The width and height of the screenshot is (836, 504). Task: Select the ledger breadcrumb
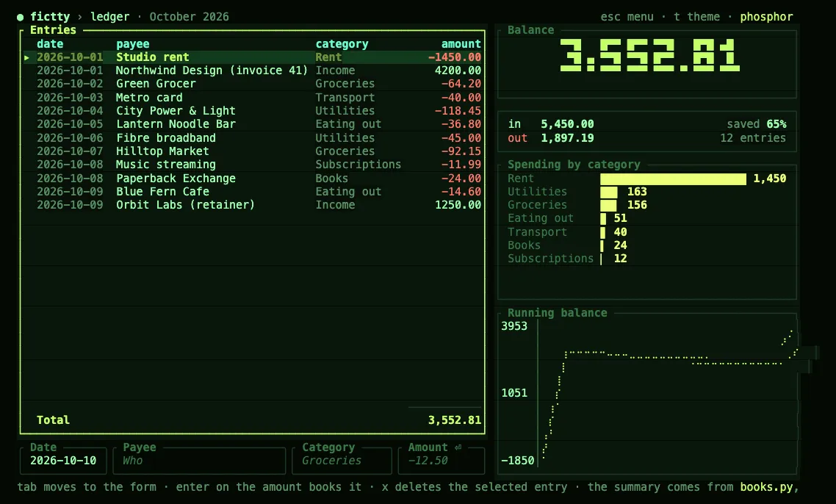[110, 17]
